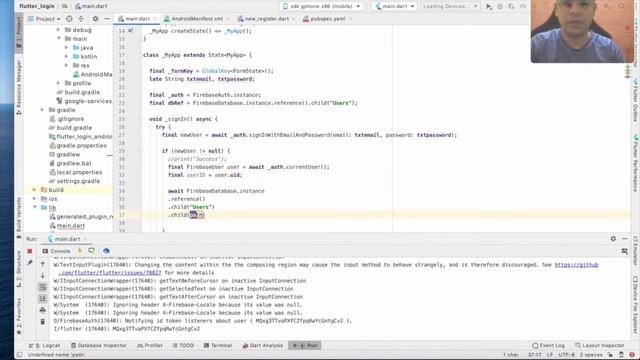Open the Resource Manager side tab

tap(19, 87)
